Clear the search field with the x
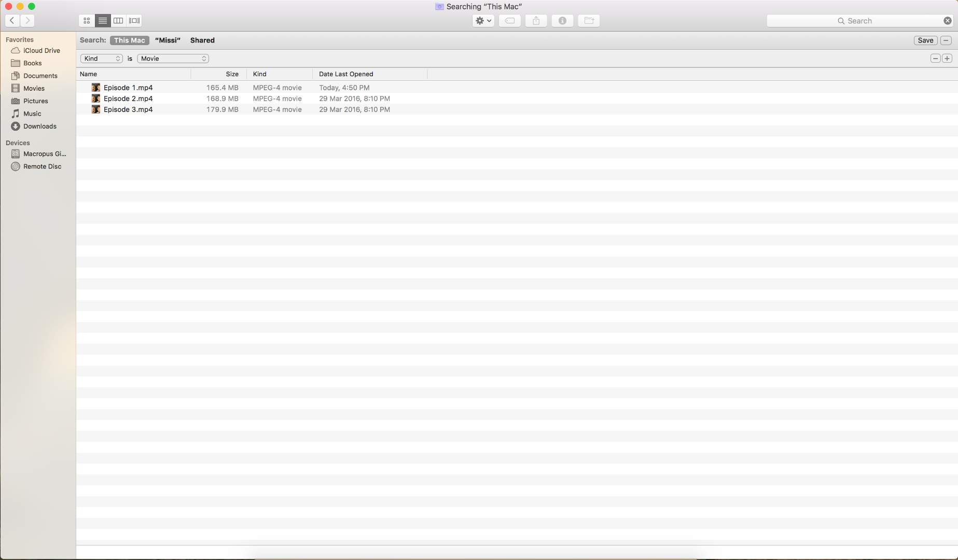The width and height of the screenshot is (958, 560). [x=947, y=21]
